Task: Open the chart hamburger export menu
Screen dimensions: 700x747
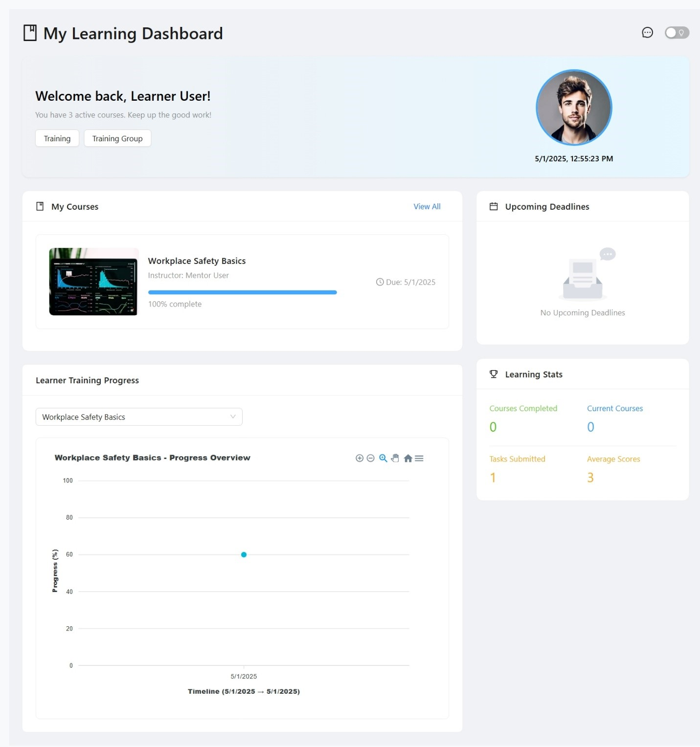Action: pos(419,458)
